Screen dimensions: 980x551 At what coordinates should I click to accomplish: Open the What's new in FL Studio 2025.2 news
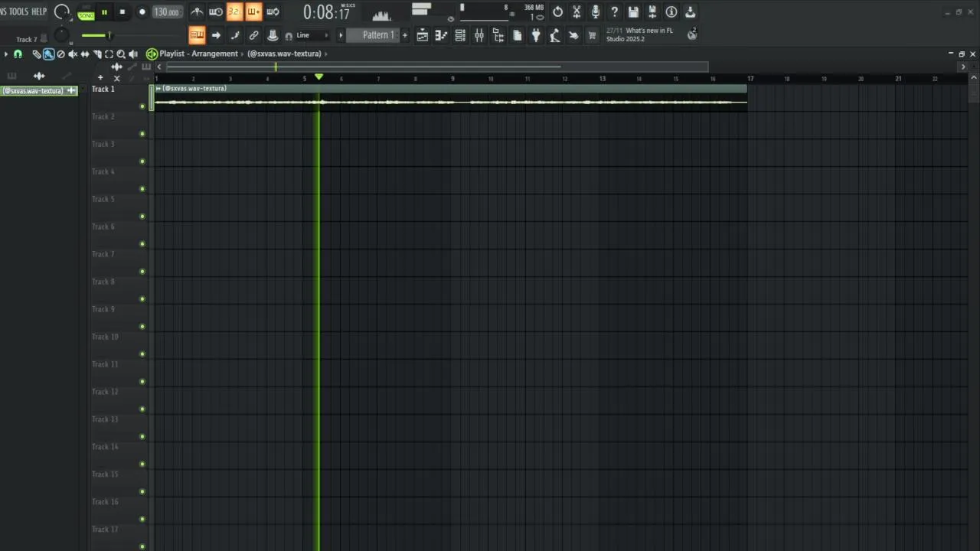click(x=640, y=34)
